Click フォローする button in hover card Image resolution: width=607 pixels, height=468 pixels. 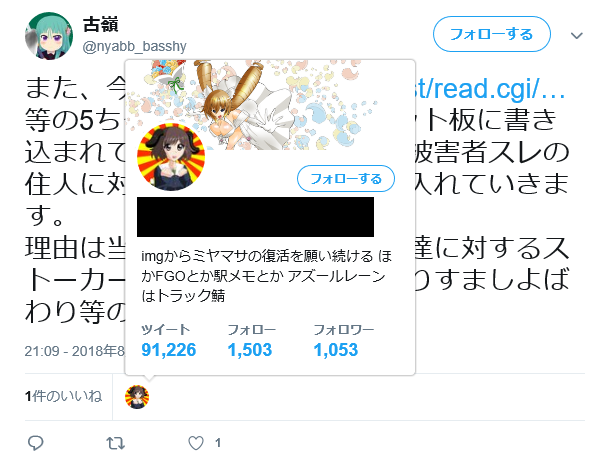tap(346, 179)
